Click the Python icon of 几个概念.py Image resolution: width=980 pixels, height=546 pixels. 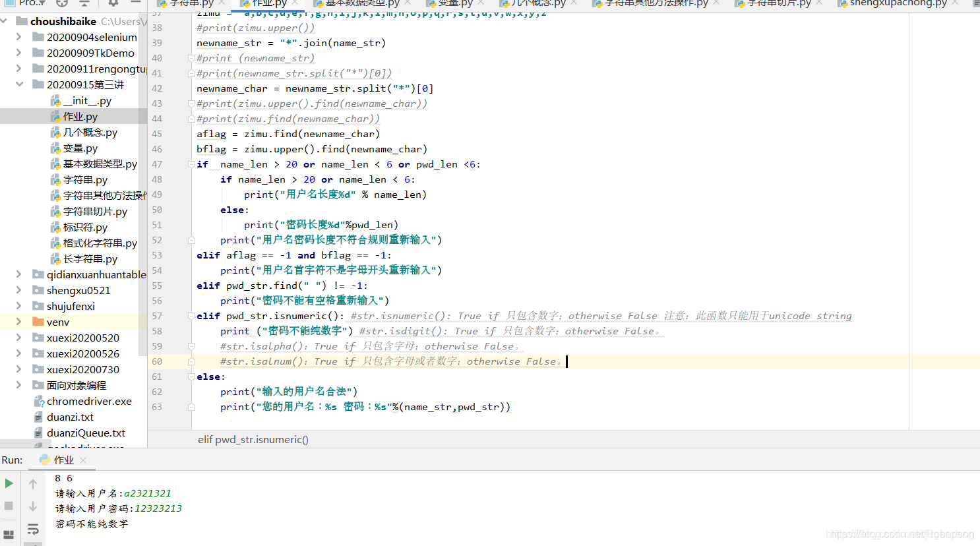click(56, 133)
